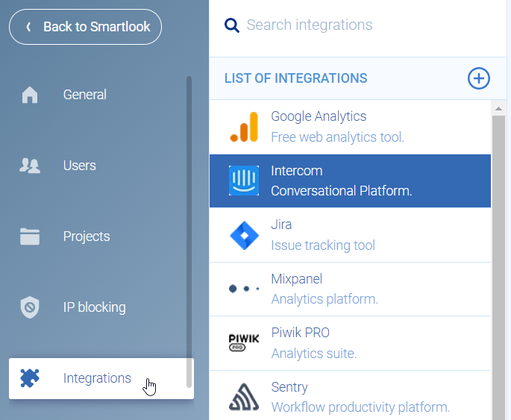Image resolution: width=511 pixels, height=420 pixels.
Task: Click the 'Analytics suite.' description
Action: [314, 354]
